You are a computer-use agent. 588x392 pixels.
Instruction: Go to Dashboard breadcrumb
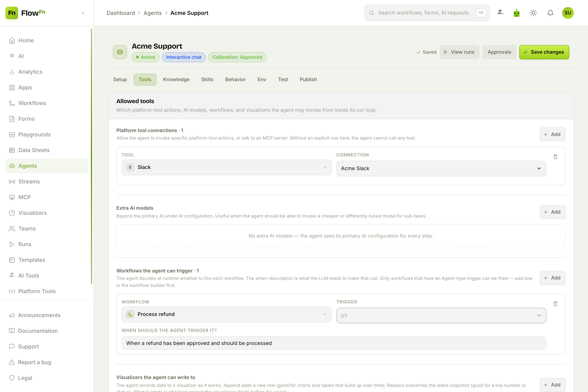[121, 13]
